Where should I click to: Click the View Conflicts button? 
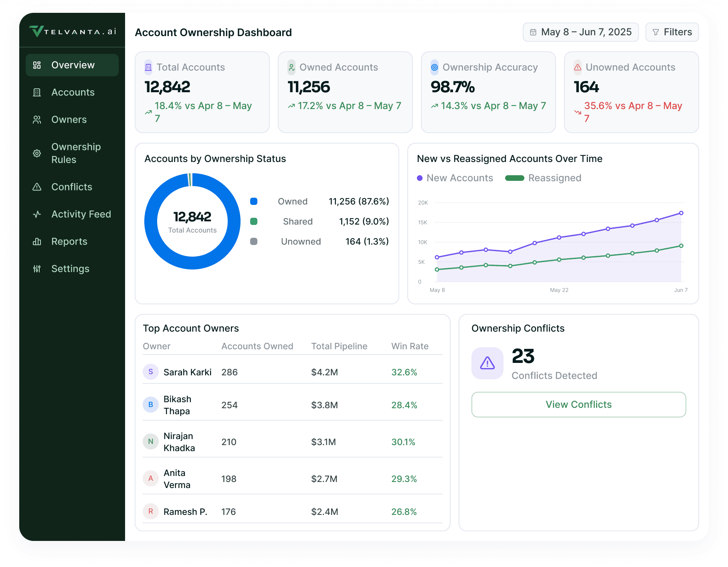[578, 405]
